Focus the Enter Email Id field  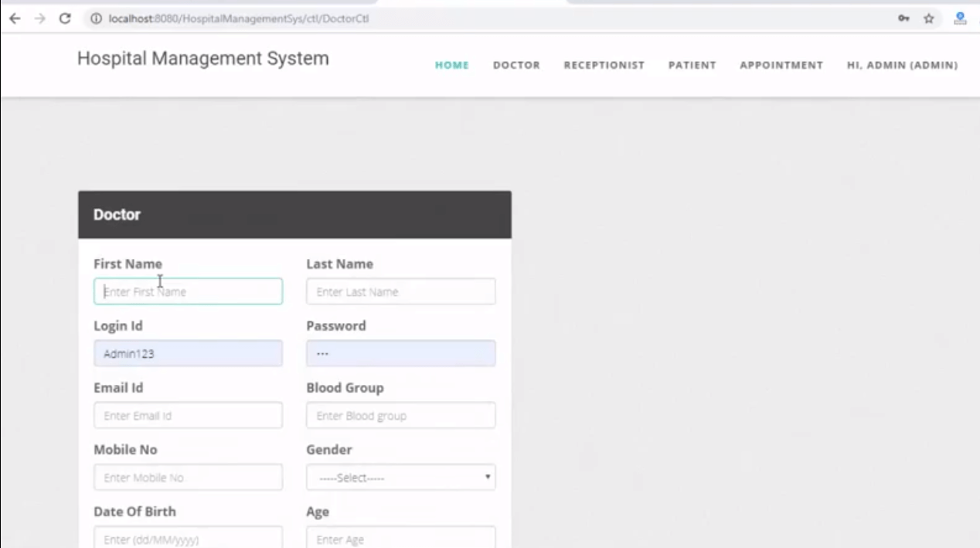188,415
